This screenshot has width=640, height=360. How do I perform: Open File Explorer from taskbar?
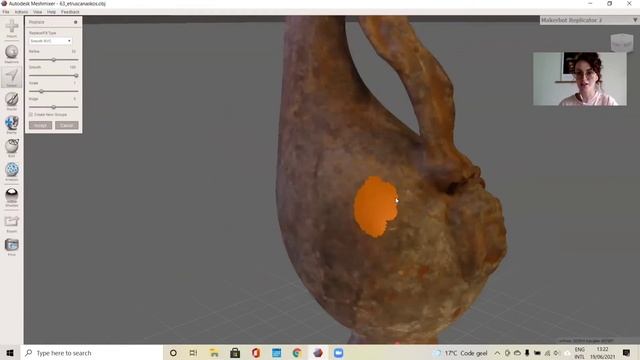coord(214,353)
